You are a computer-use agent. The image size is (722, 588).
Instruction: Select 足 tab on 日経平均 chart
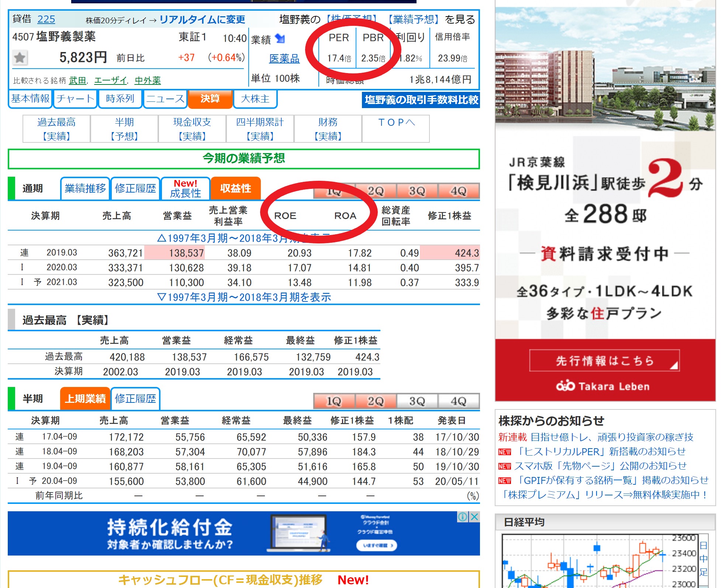tap(704, 572)
